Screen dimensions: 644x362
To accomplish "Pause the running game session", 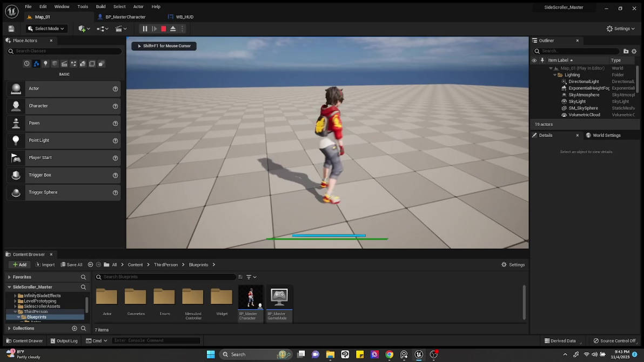I will coord(144,29).
